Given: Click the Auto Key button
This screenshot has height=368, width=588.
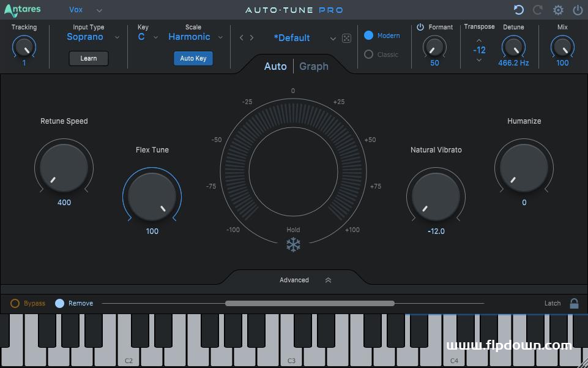Looking at the screenshot, I should coord(193,58).
